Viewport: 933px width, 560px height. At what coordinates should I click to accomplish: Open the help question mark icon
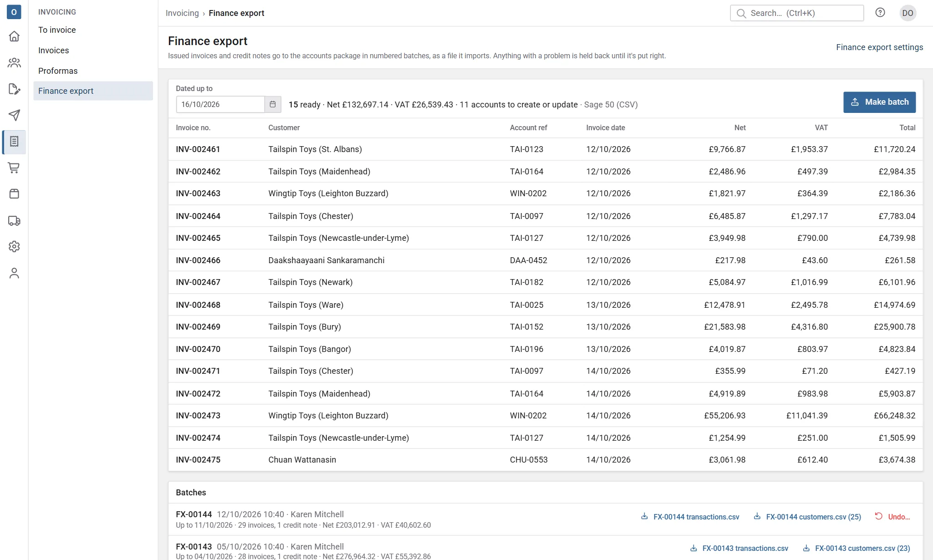point(880,13)
